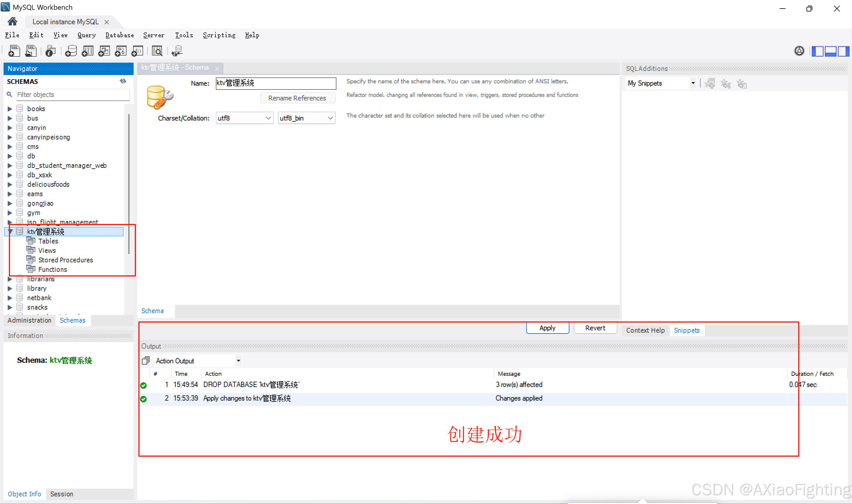The width and height of the screenshot is (852, 504).
Task: Toggle the right sidebar panel visibility
Action: point(843,51)
